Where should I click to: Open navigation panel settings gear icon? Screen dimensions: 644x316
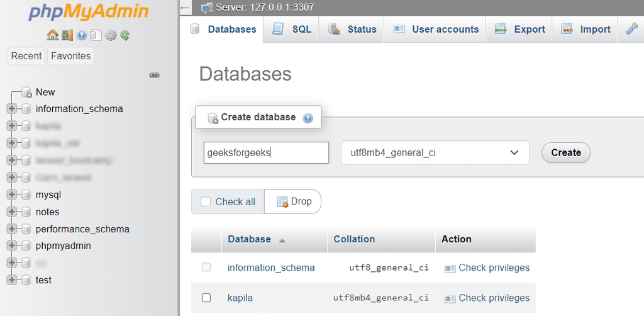(x=111, y=35)
